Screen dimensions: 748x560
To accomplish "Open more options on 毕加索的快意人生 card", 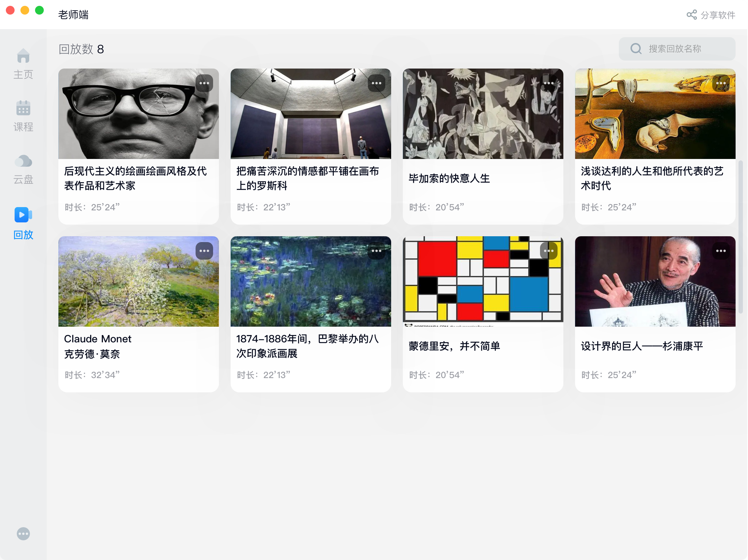I will tap(549, 83).
